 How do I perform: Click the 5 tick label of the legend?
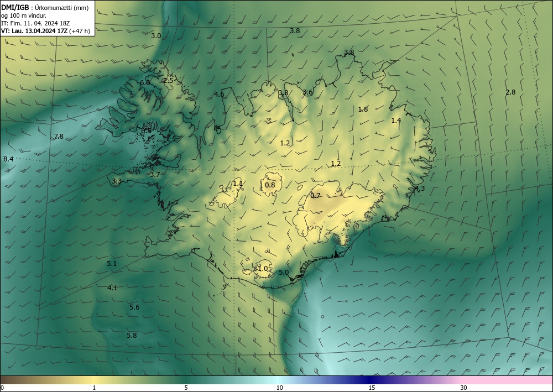coord(186,388)
